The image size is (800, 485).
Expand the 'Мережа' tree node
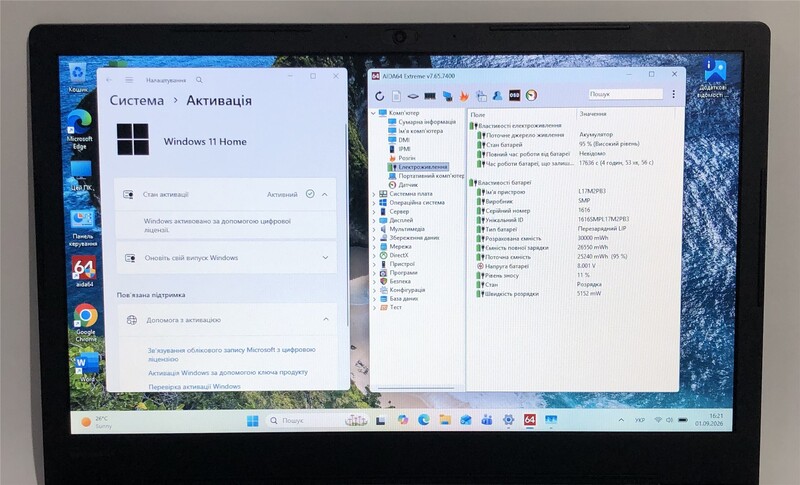coord(374,247)
